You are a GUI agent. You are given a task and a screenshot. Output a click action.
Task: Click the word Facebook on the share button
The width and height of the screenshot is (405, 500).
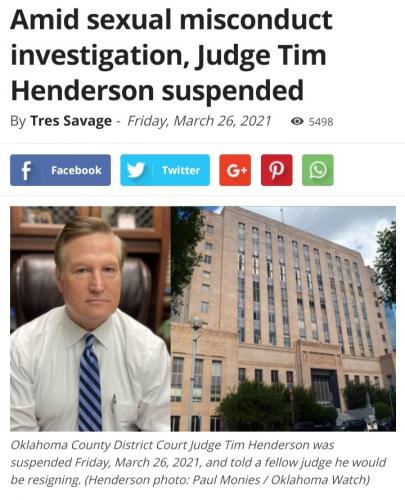tap(76, 170)
